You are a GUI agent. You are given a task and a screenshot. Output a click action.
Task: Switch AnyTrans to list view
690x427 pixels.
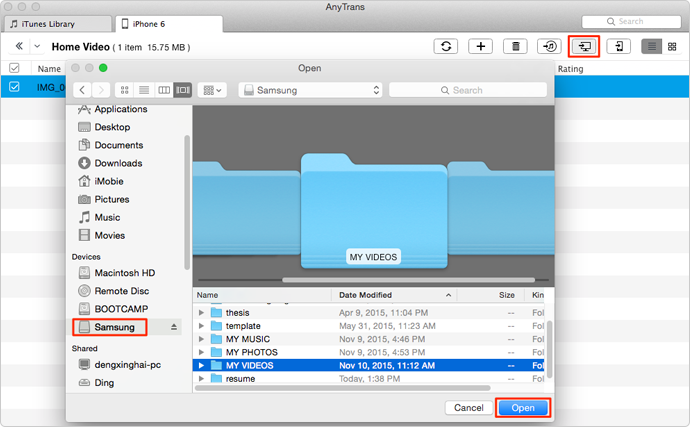(652, 47)
